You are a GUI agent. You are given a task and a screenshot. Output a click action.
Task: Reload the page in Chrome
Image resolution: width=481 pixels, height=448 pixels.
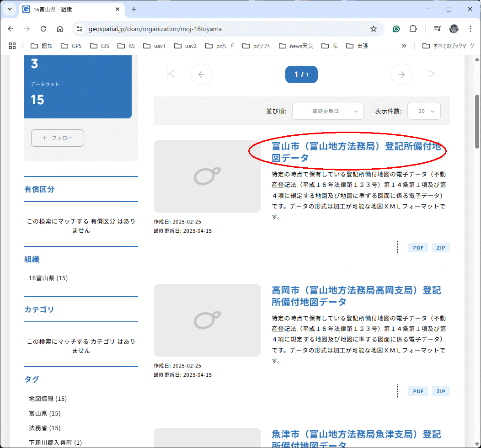pos(43,29)
